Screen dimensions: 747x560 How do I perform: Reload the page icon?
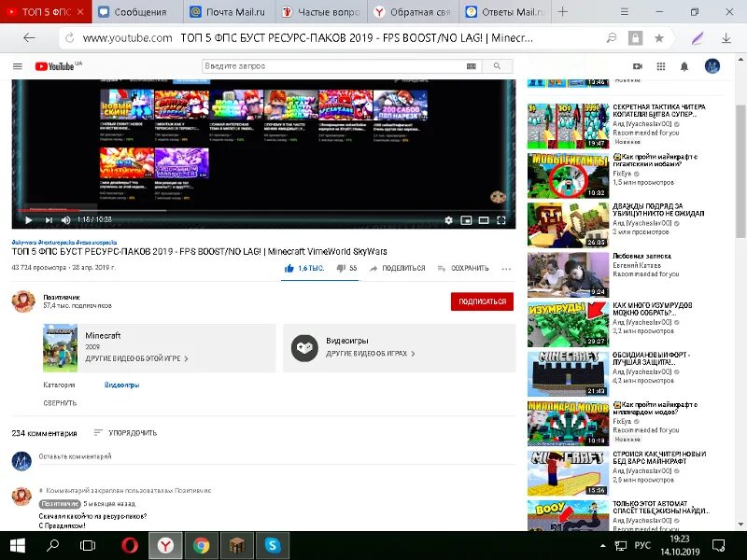click(x=69, y=38)
